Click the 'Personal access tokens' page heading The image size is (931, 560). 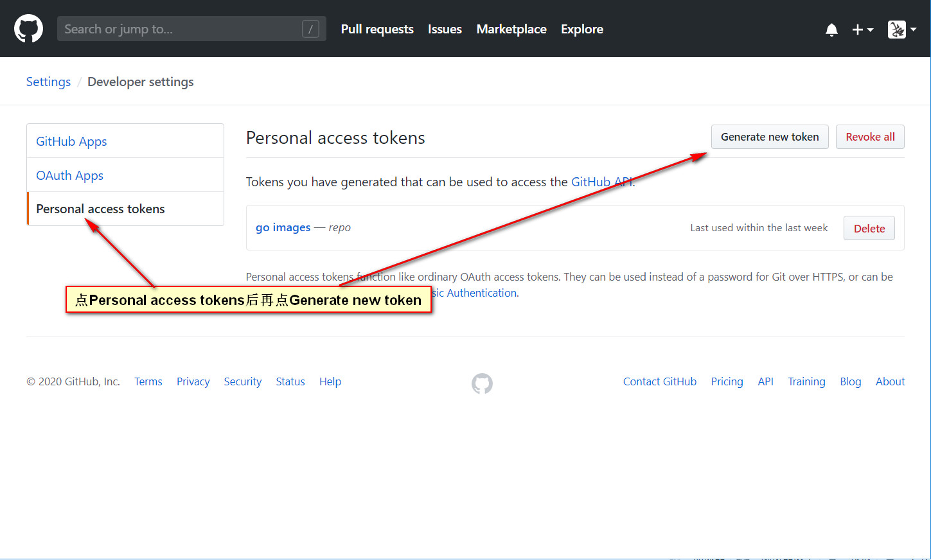[335, 138]
